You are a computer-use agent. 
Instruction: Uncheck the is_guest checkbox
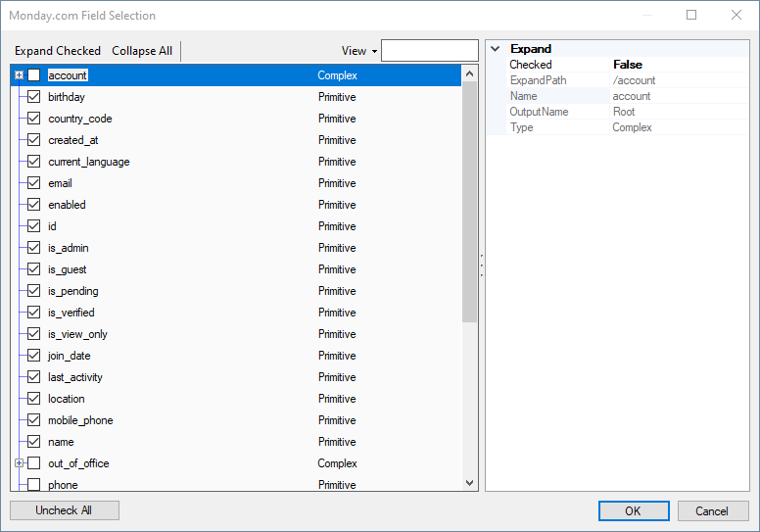pyautogui.click(x=34, y=269)
